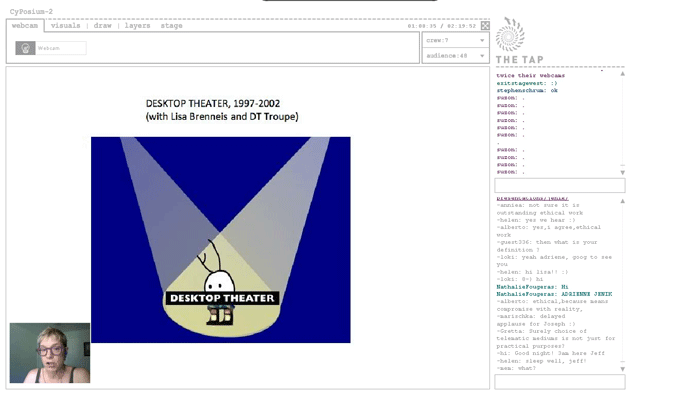The width and height of the screenshot is (700, 395).
Task: Open the audience:48 dropdown arrow
Action: 482,56
